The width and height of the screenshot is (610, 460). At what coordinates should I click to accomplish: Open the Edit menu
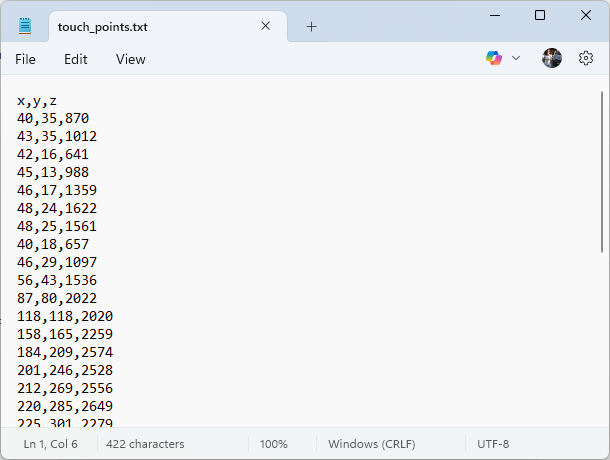tap(75, 59)
